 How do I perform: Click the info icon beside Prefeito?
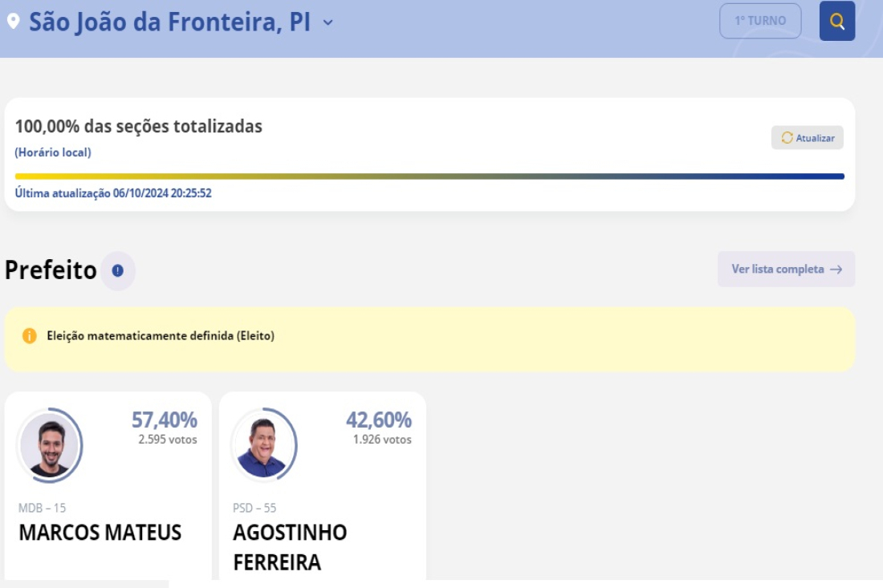118,270
